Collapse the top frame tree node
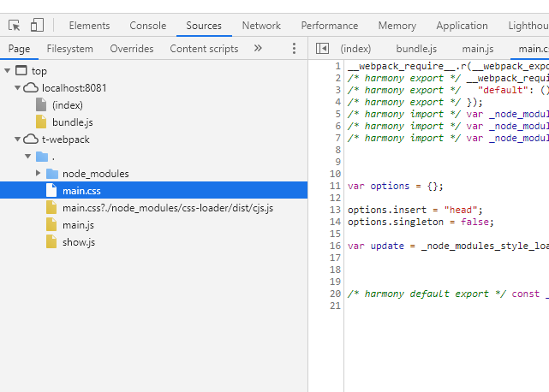The image size is (549, 392). 7,71
